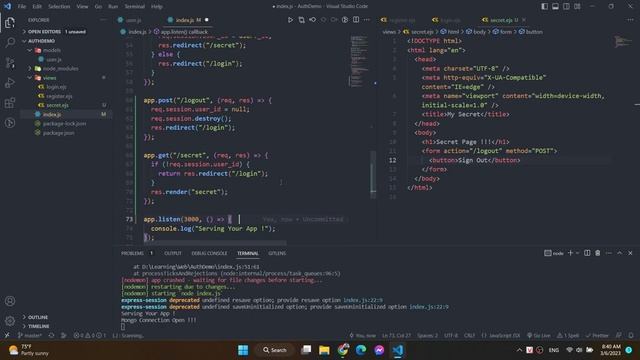The height and width of the screenshot is (360, 640).
Task: Open register.ejs in the explorer
Action: (x=59, y=96)
